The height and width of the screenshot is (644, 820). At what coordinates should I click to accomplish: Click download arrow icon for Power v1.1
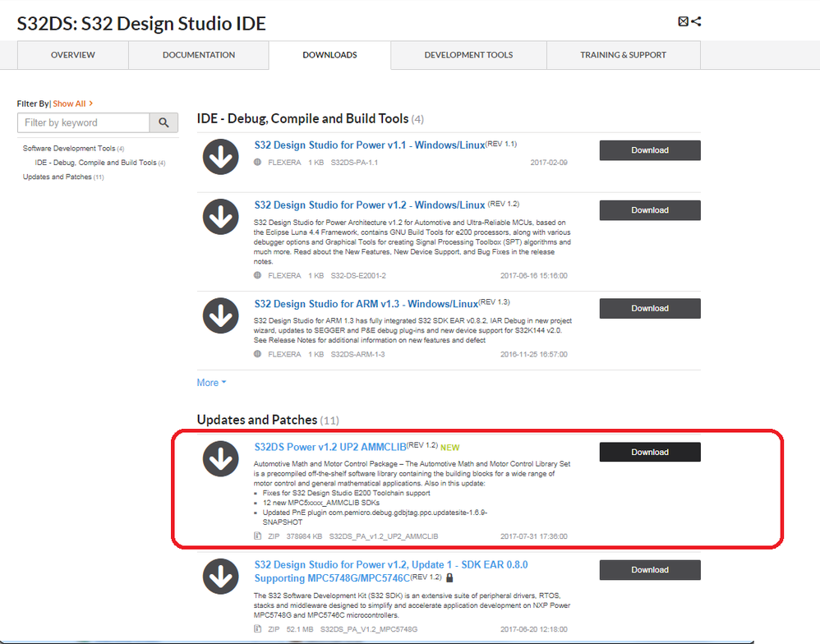click(221, 157)
